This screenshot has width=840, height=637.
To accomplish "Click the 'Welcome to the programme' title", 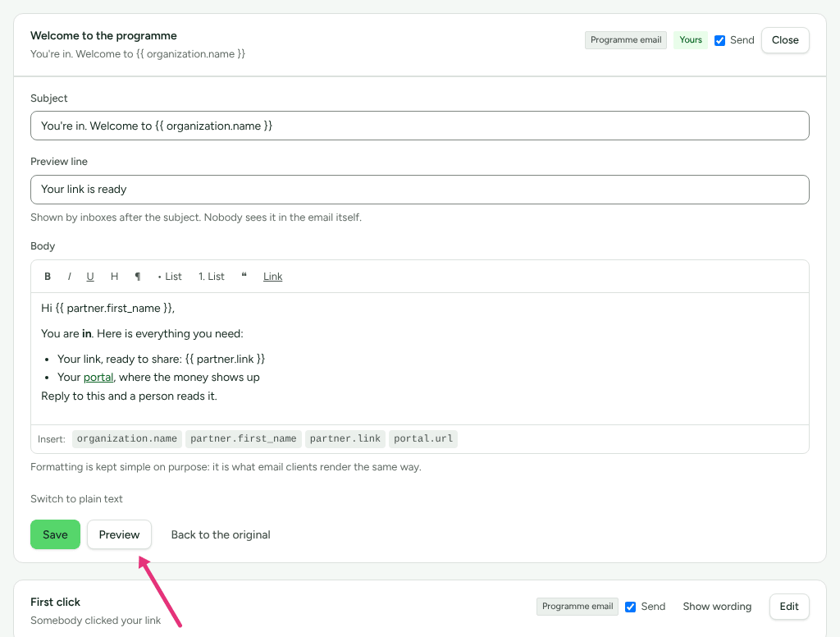I will click(103, 36).
